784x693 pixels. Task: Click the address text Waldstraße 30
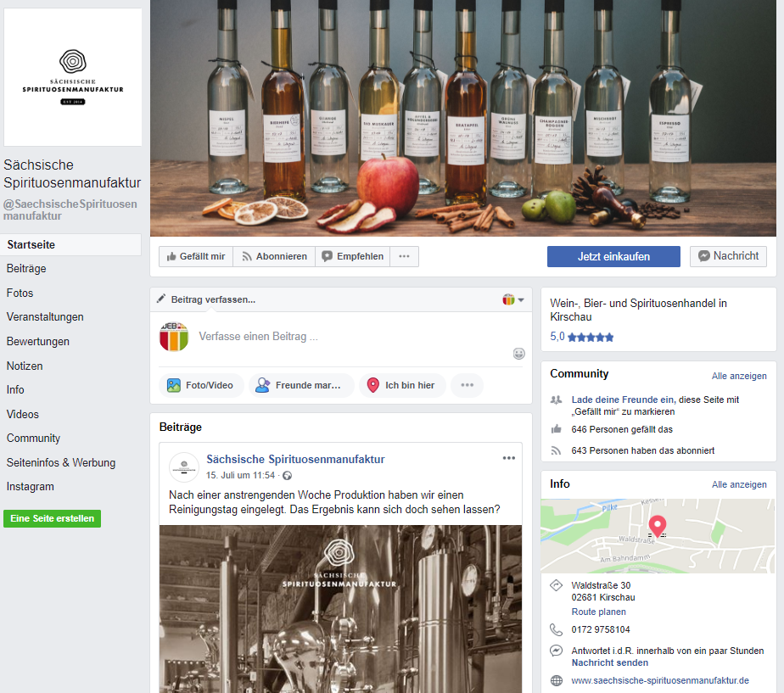point(601,585)
